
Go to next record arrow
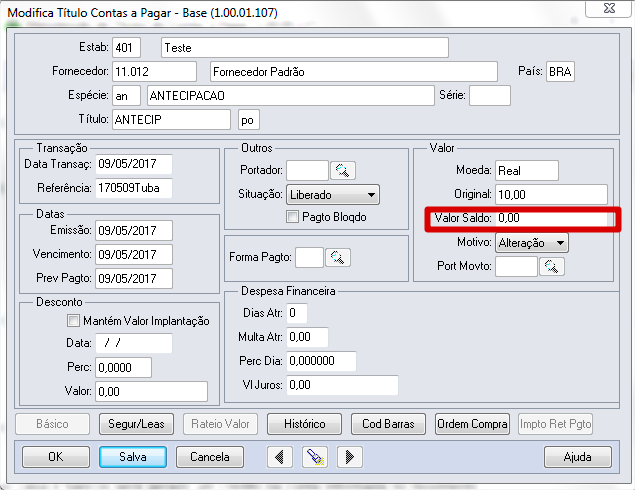pyautogui.click(x=349, y=457)
